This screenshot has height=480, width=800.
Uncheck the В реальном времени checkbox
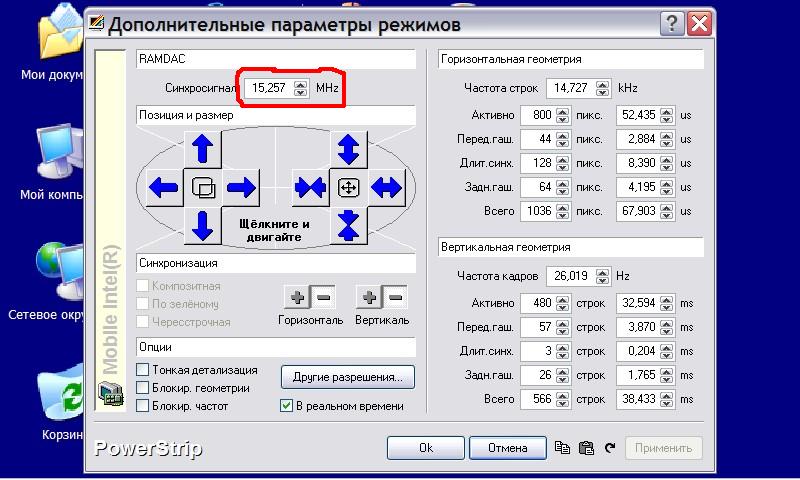(287, 406)
